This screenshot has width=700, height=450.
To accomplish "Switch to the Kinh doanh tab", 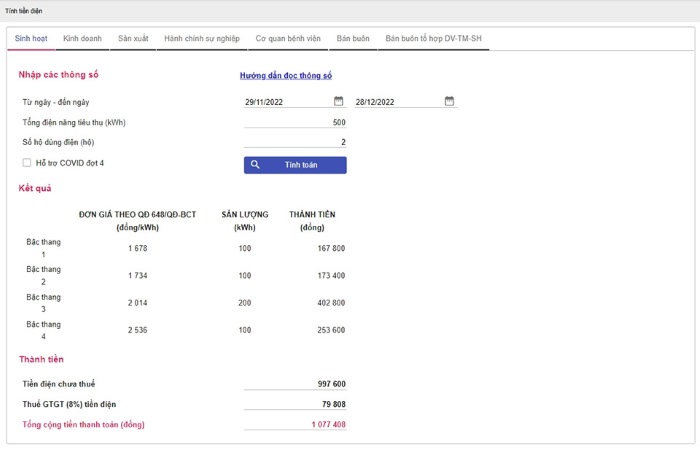I will pyautogui.click(x=80, y=38).
